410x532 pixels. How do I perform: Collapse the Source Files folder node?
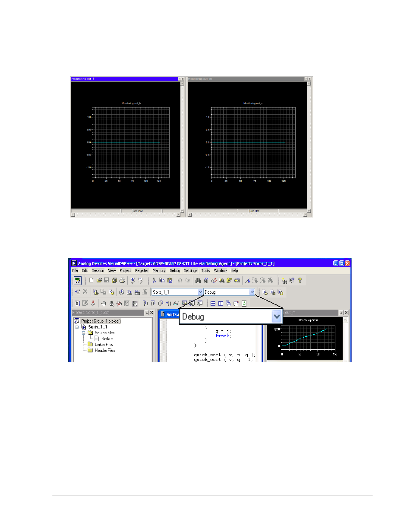click(84, 333)
